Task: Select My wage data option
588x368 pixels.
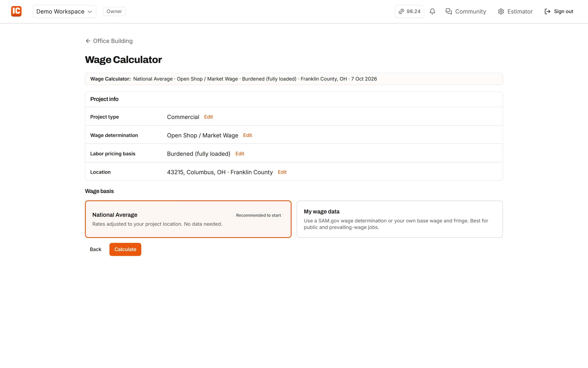Action: tap(399, 219)
